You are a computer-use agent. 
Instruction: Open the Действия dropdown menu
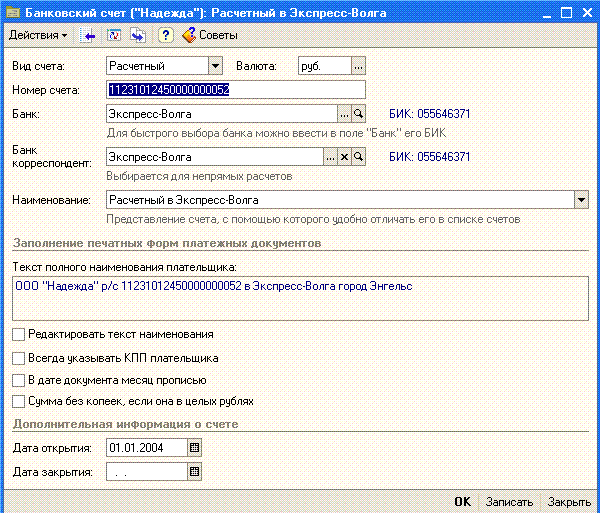(38, 35)
